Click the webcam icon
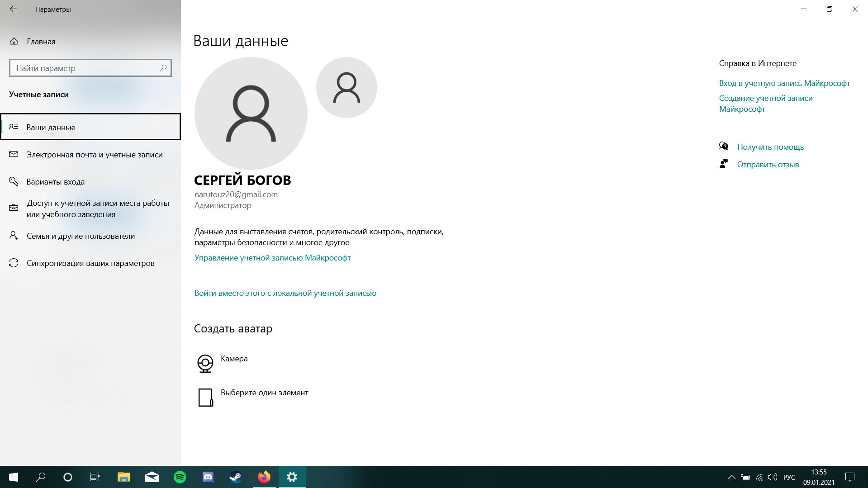This screenshot has width=868, height=488. [x=205, y=363]
